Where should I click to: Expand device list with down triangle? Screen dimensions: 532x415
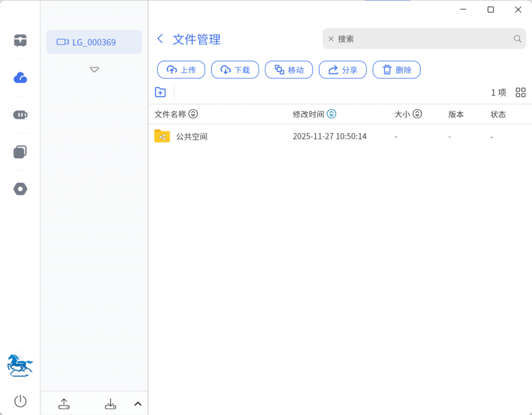tap(94, 70)
